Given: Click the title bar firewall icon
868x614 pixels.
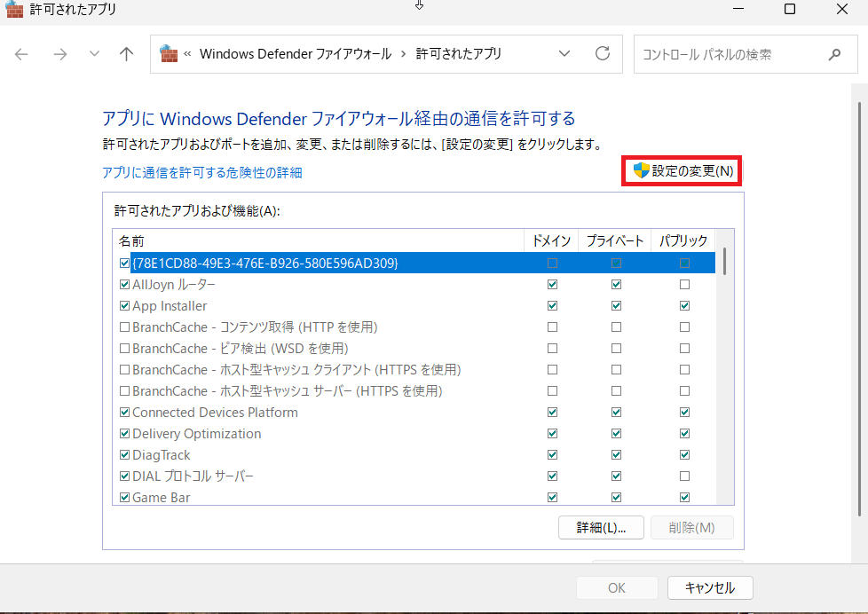Looking at the screenshot, I should coord(14,9).
